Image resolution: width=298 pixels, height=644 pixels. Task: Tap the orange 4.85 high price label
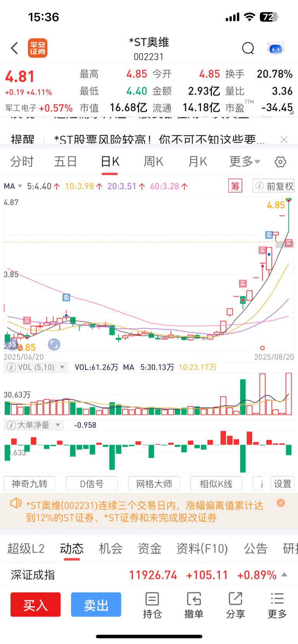pyautogui.click(x=276, y=205)
